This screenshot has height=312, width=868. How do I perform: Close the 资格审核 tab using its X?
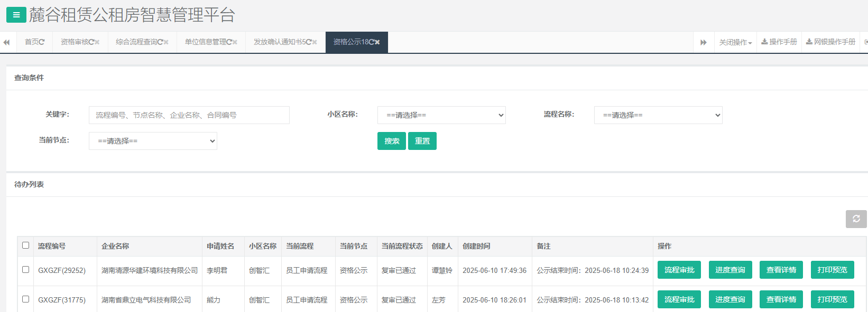[x=97, y=42]
